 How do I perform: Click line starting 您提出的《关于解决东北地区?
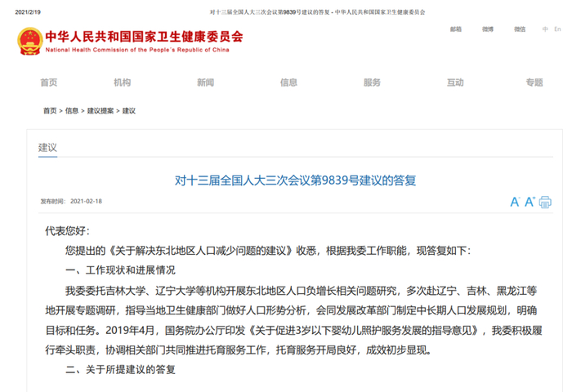tap(268, 251)
